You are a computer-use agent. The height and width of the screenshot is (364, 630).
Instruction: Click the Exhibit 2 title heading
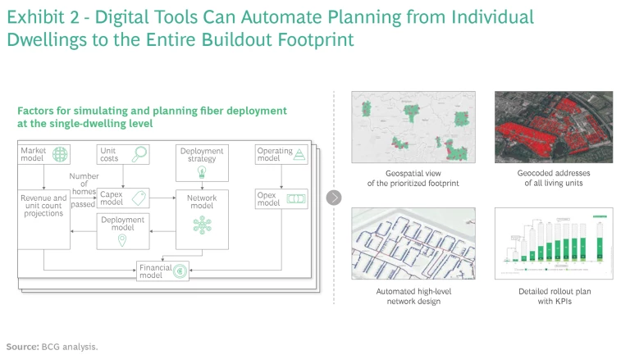pyautogui.click(x=271, y=27)
